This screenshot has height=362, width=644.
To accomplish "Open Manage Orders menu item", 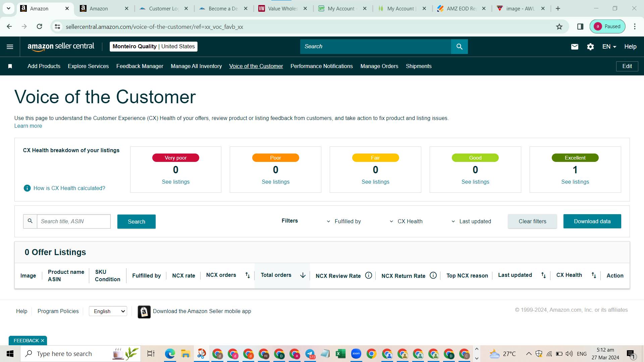I will click(x=379, y=66).
